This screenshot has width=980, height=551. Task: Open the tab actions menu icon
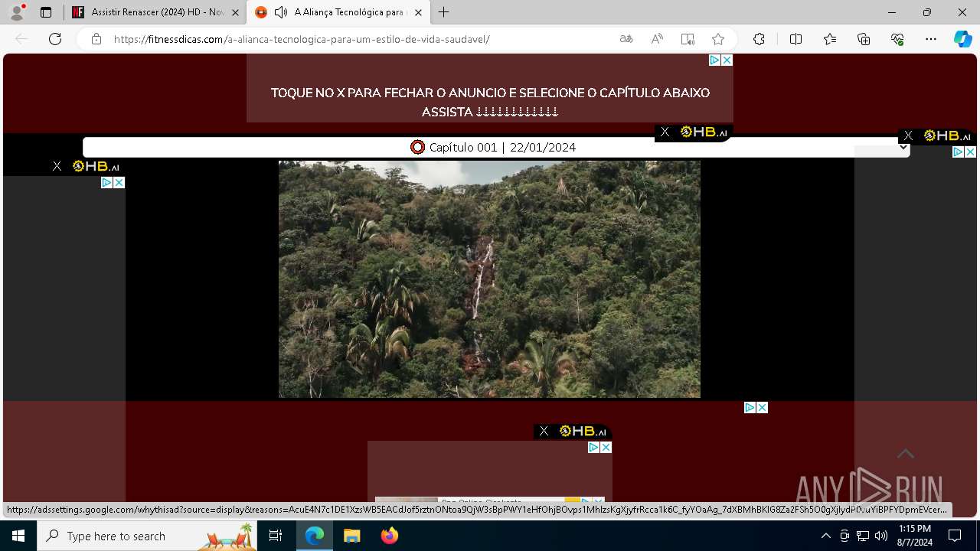pos(46,12)
